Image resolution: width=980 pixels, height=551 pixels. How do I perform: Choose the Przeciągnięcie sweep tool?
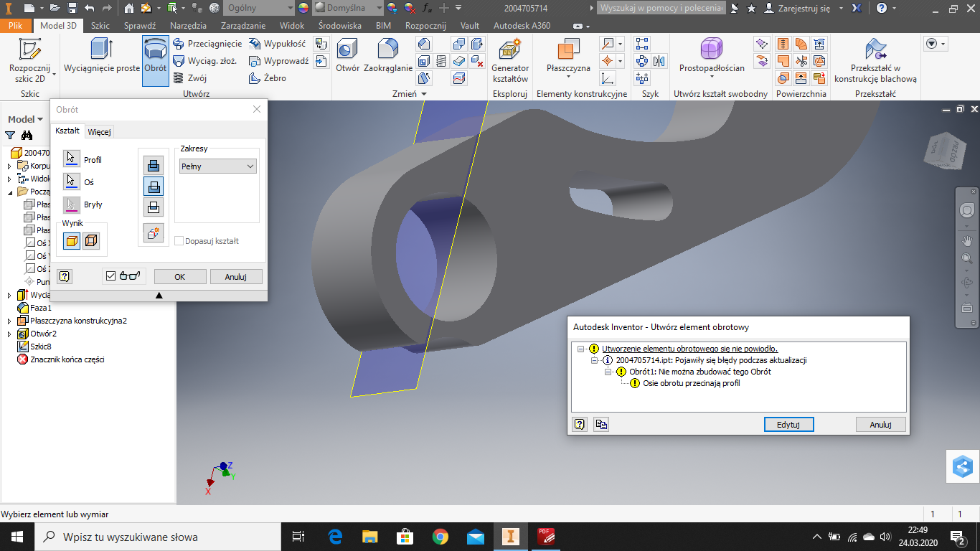pyautogui.click(x=207, y=44)
